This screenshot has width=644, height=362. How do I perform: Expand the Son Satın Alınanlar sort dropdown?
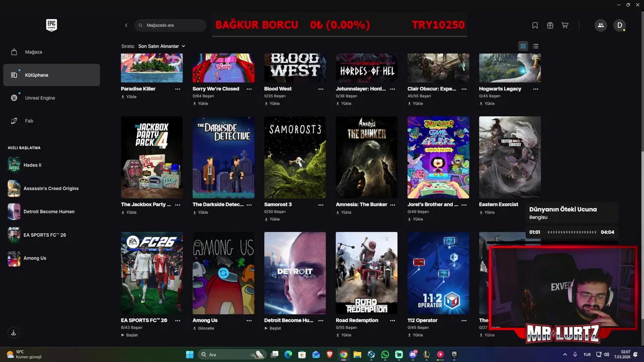point(162,46)
